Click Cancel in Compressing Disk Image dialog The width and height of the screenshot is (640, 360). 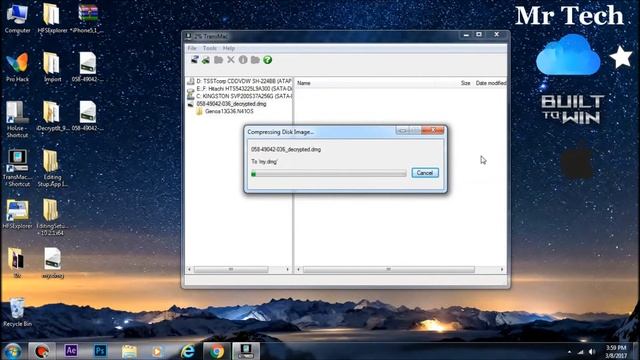pyautogui.click(x=425, y=173)
